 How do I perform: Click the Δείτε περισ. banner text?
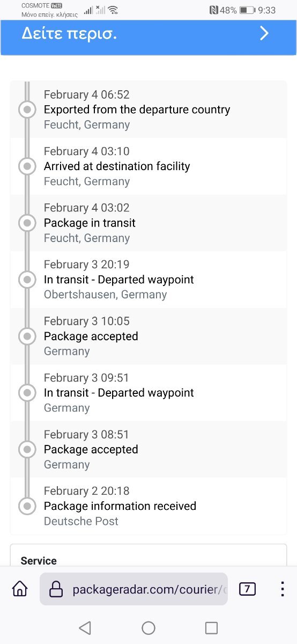[69, 34]
